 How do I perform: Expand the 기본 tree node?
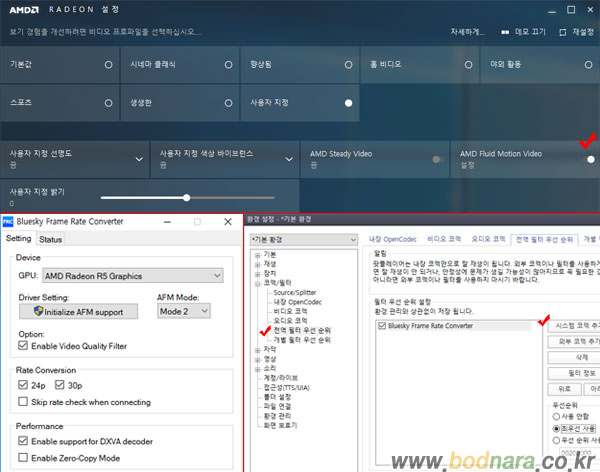pos(258,255)
